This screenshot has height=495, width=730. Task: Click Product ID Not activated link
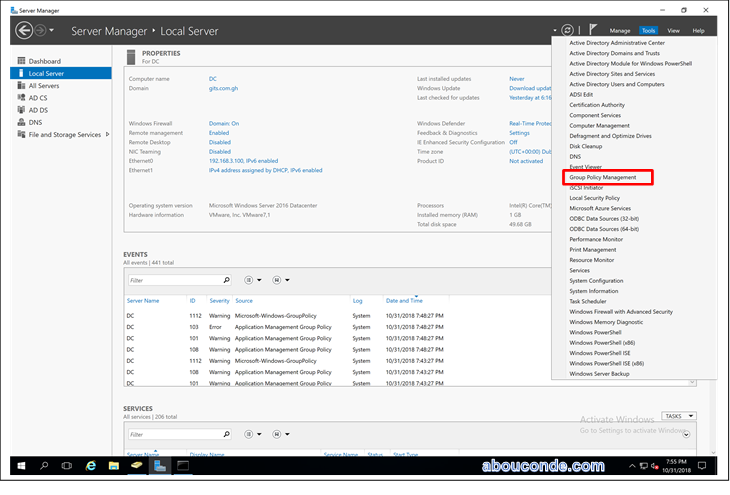coord(526,161)
